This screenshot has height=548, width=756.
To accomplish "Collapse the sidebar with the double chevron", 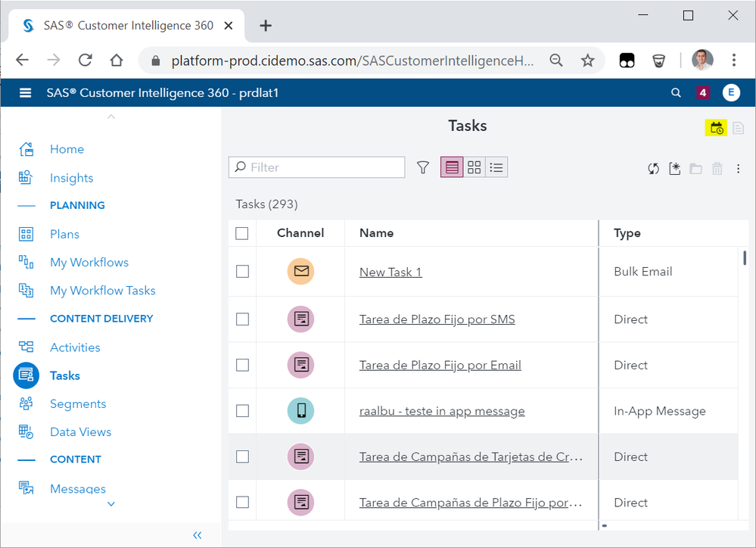I will (x=198, y=535).
